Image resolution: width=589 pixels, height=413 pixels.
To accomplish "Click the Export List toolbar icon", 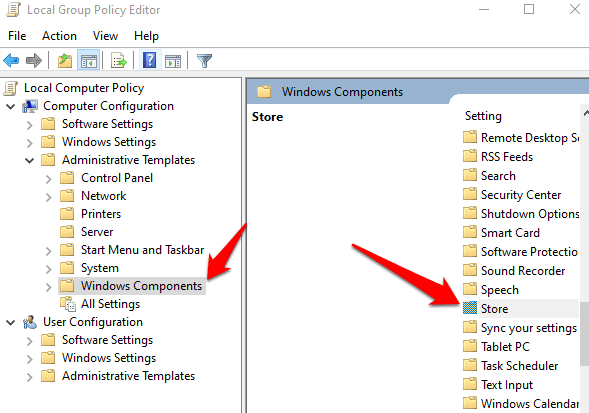I will [x=119, y=60].
